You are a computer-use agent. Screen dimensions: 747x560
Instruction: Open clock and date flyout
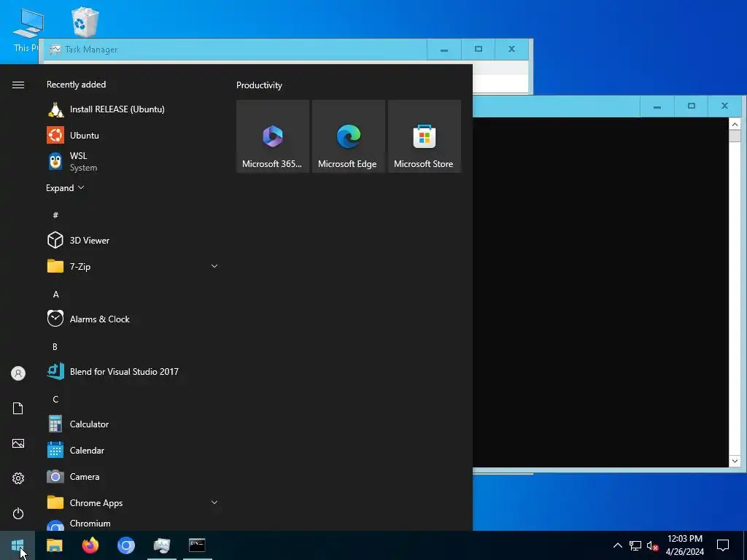(x=684, y=545)
